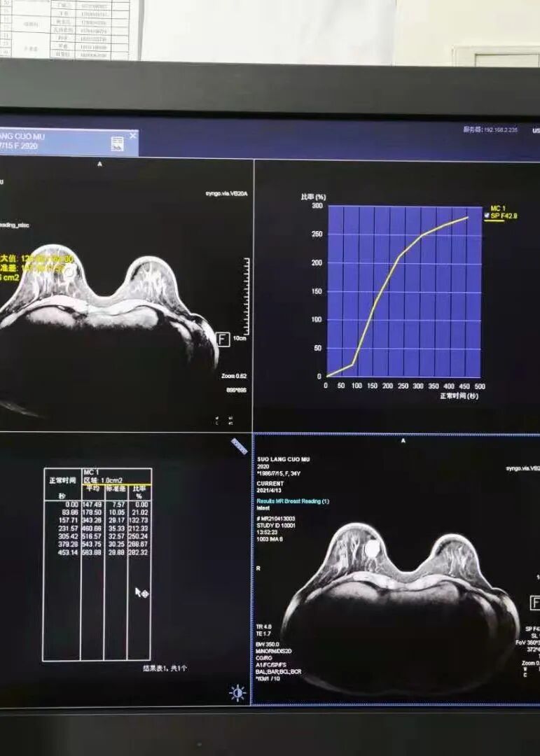This screenshot has height=756, width=540.
Task: Click the 比率 (%) axis title
Action: (x=313, y=197)
